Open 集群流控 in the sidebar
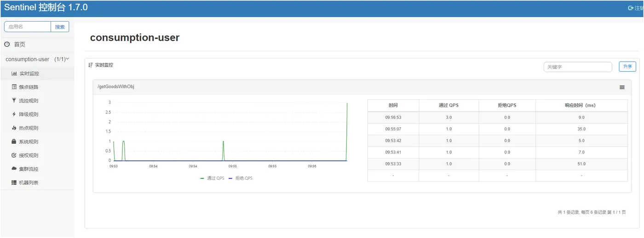The width and height of the screenshot is (644, 238). (x=37, y=169)
